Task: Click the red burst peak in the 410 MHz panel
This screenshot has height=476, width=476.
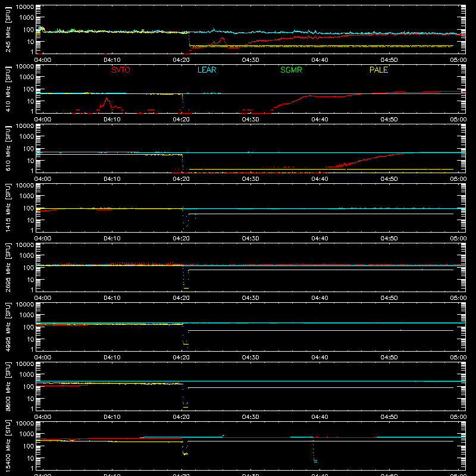Action: click(x=107, y=99)
